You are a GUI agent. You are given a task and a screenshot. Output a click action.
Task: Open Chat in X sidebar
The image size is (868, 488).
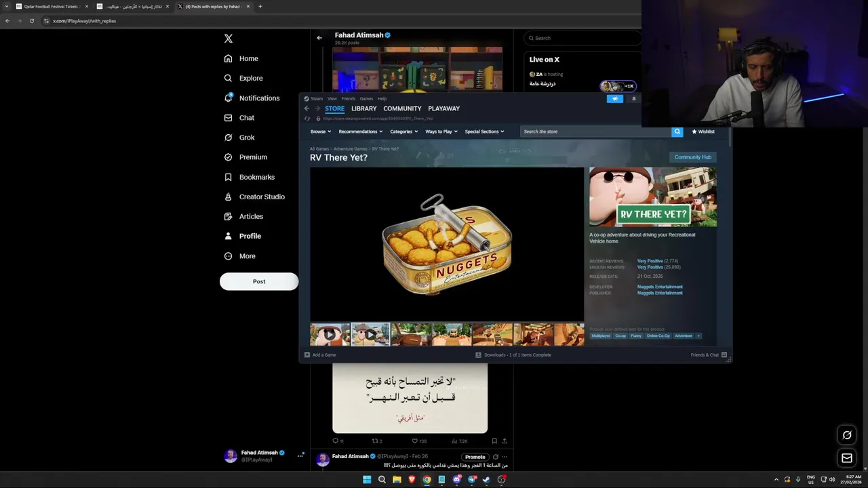click(x=239, y=118)
